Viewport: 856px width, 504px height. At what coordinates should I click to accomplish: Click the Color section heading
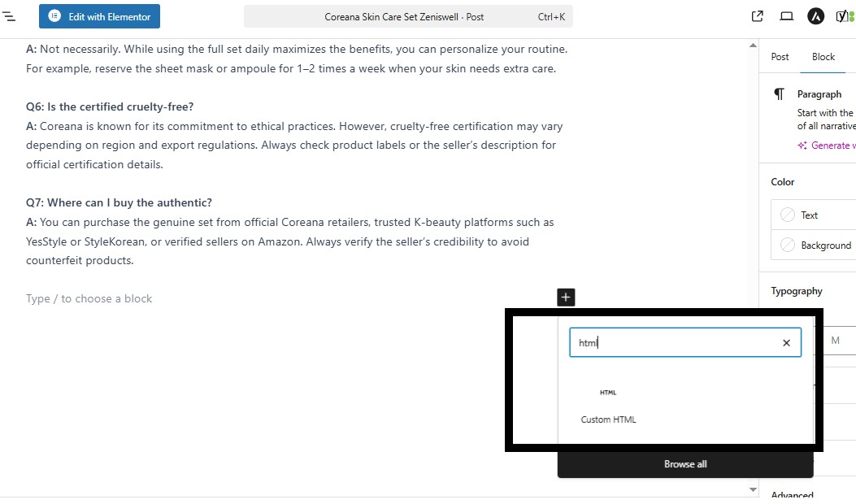[782, 182]
